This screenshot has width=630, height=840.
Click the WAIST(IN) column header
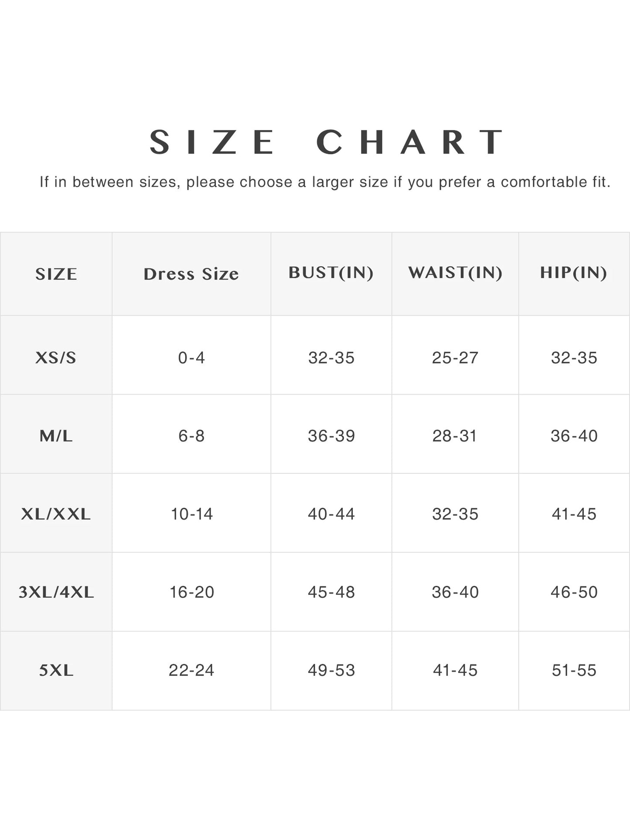pyautogui.click(x=455, y=273)
